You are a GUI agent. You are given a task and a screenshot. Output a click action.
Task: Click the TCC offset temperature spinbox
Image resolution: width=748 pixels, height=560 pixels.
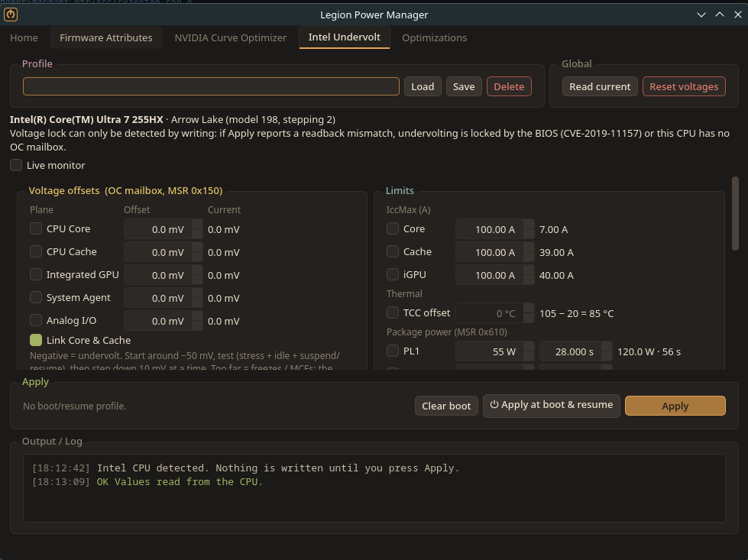[494, 313]
